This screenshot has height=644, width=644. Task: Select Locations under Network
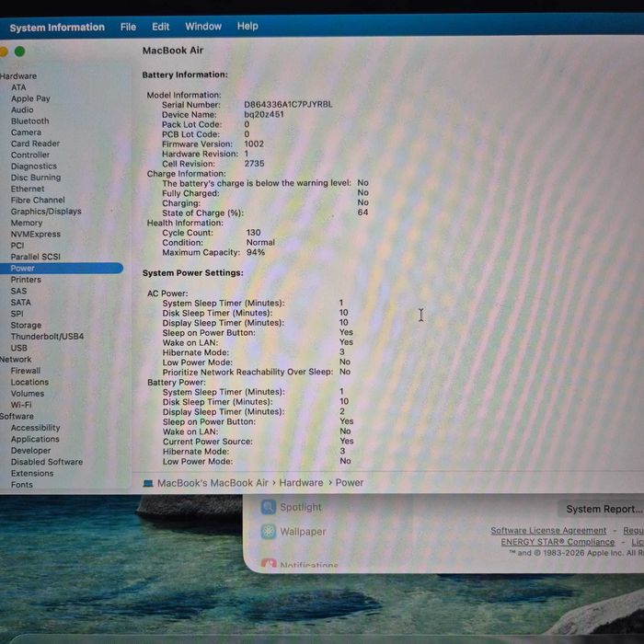tap(29, 383)
